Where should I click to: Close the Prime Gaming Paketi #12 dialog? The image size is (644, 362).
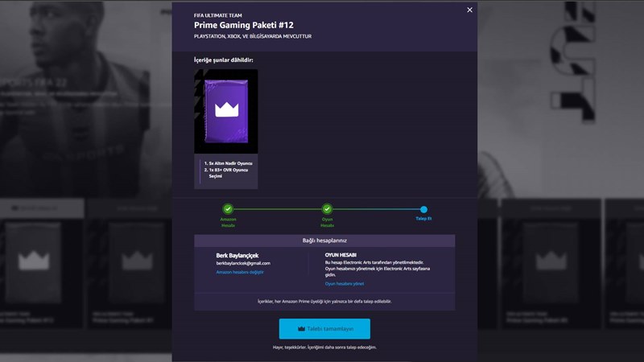tap(469, 10)
